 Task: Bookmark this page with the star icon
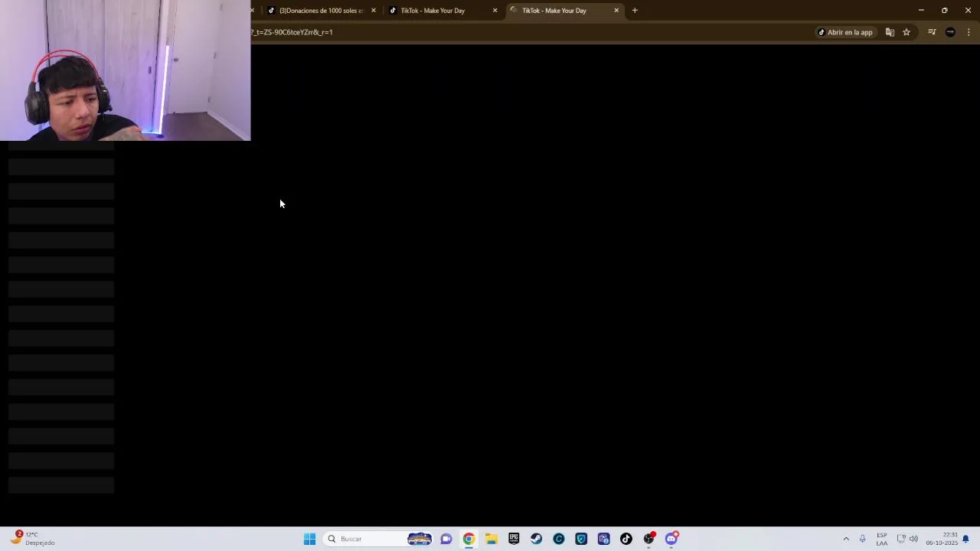(906, 32)
